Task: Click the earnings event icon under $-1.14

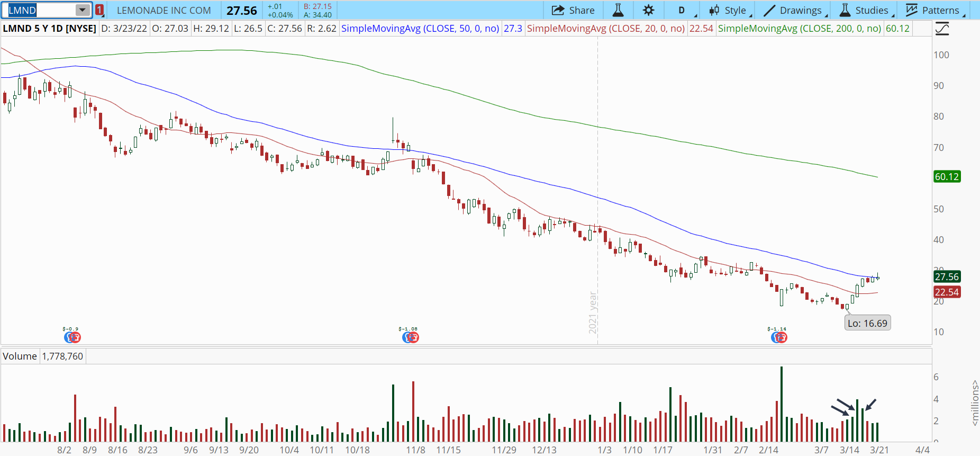Action: pyautogui.click(x=779, y=337)
